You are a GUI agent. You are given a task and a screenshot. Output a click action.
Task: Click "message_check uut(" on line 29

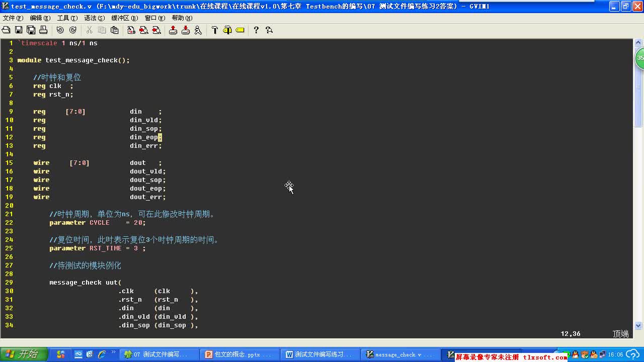click(86, 283)
